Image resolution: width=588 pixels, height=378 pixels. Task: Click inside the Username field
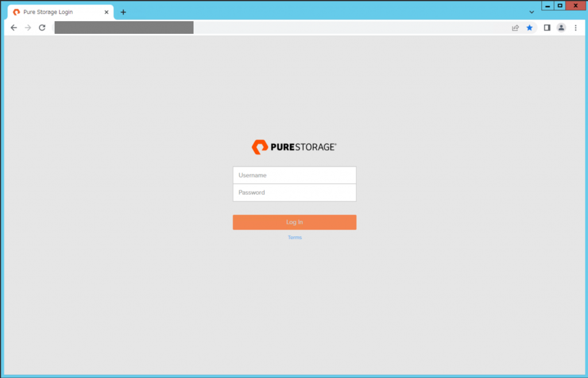[294, 175]
